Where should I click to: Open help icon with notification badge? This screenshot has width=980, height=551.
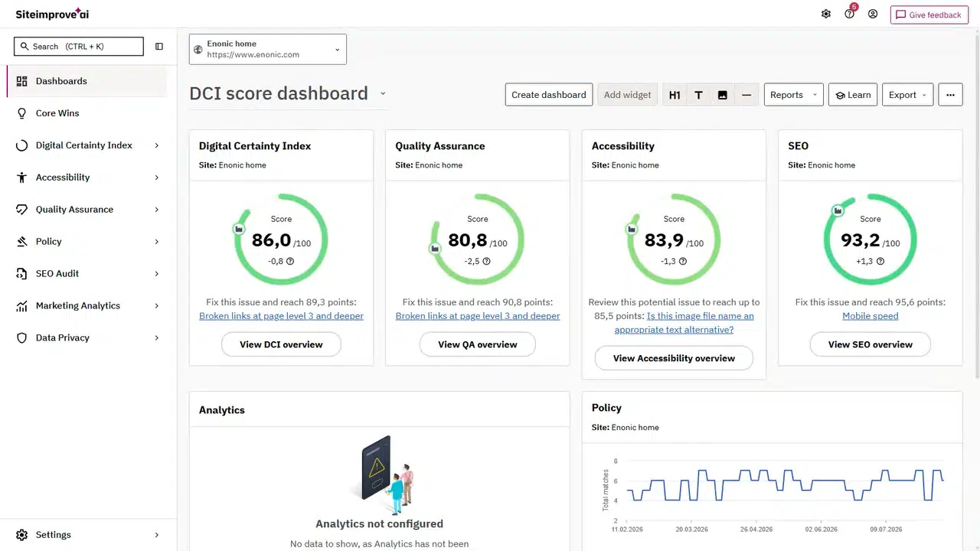point(850,14)
